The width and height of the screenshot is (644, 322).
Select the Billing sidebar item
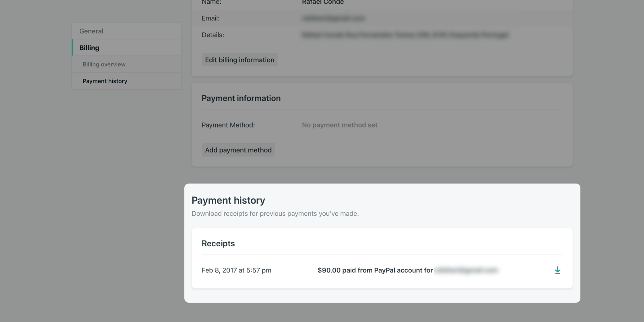(x=89, y=48)
